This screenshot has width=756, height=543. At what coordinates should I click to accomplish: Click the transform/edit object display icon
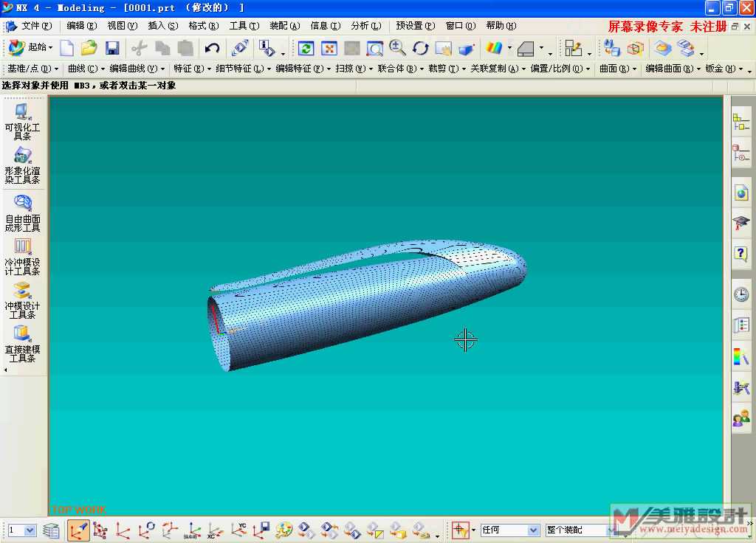pyautogui.click(x=240, y=48)
